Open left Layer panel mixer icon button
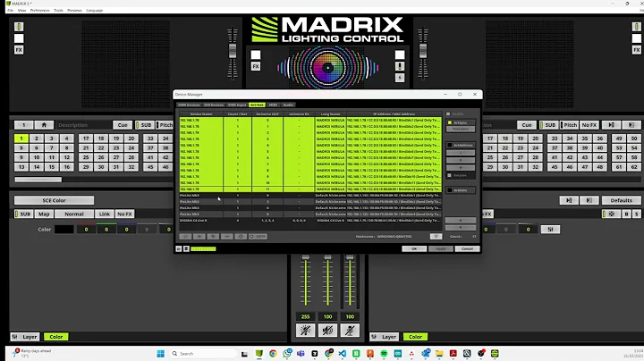The image size is (644, 361). [25, 337]
